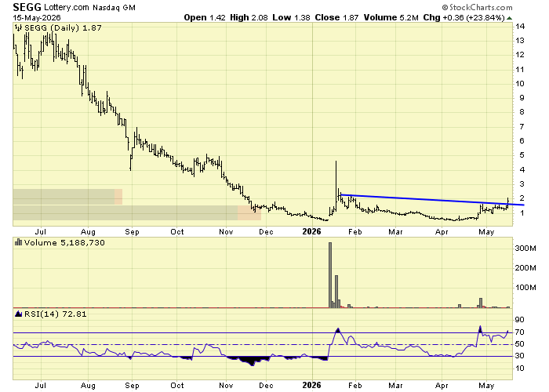This screenshot has height=392, width=549.
Task: Click the green up arrow after the Chg value
Action: pyautogui.click(x=510, y=18)
